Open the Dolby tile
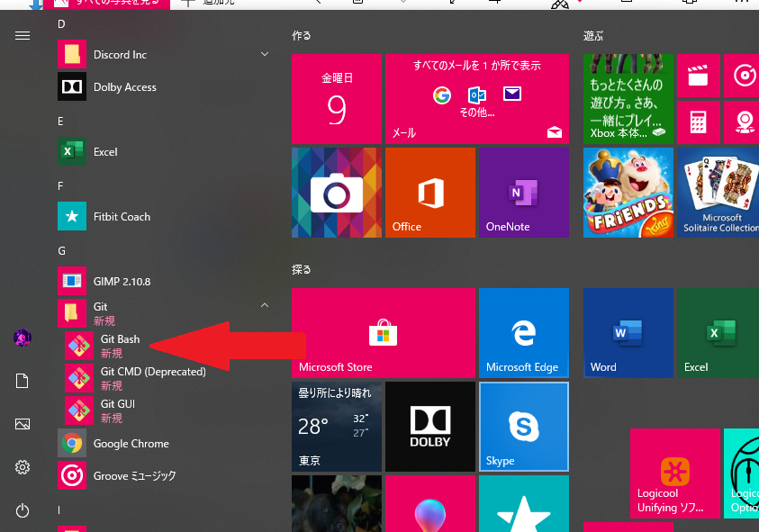Image resolution: width=759 pixels, height=532 pixels. click(430, 427)
